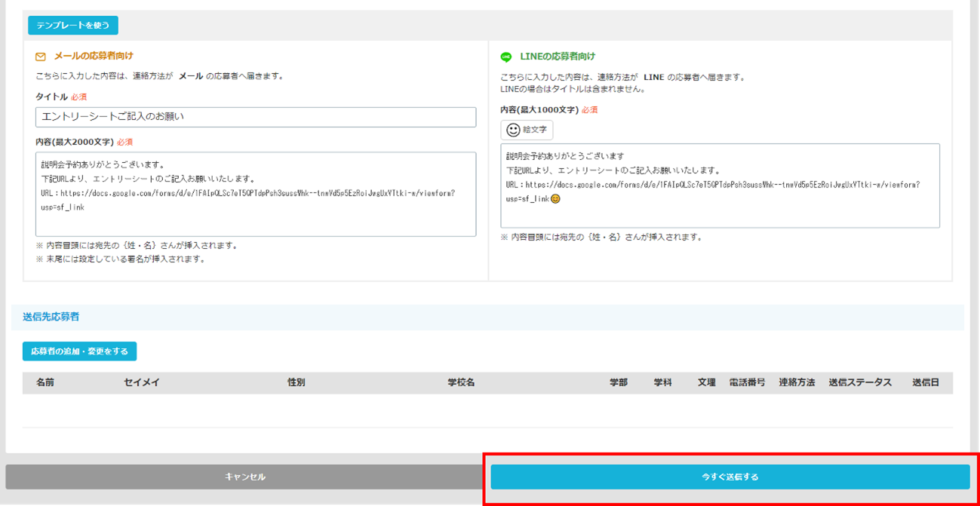This screenshot has width=980, height=506.
Task: Click the envelope icon beside メールの応募者向け
Action: [x=41, y=57]
